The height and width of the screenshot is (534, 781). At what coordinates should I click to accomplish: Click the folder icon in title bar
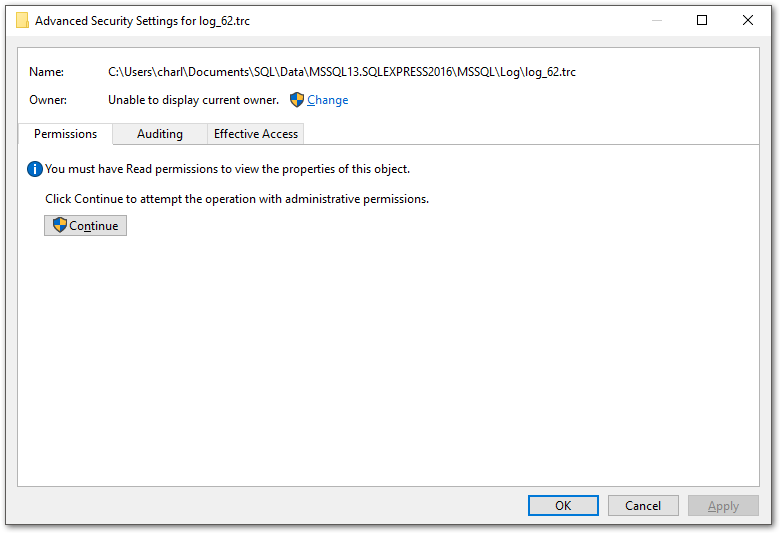tap(22, 20)
